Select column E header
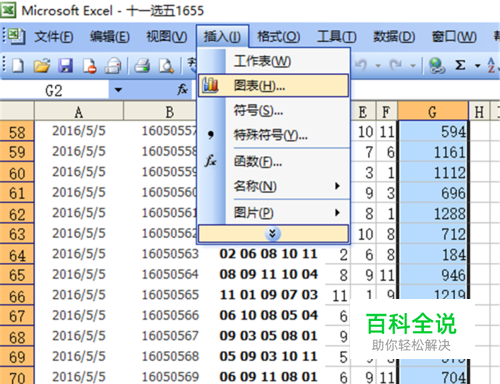 tap(363, 112)
